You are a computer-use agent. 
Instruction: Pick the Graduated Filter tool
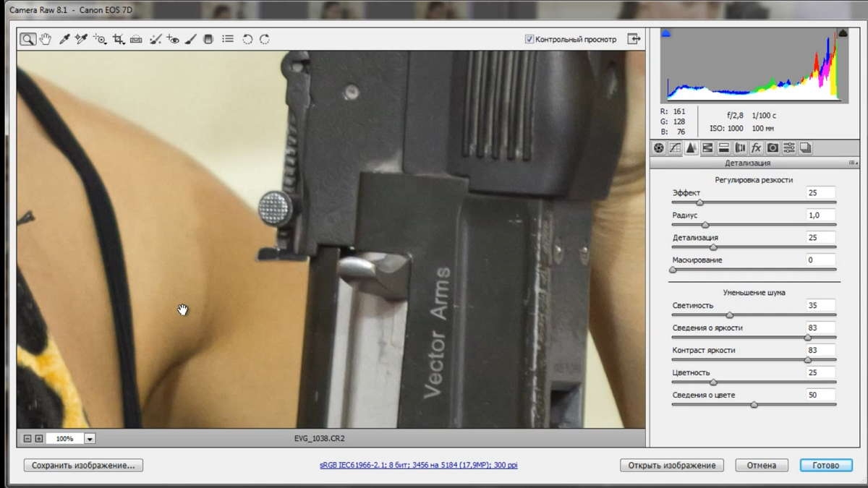(208, 39)
